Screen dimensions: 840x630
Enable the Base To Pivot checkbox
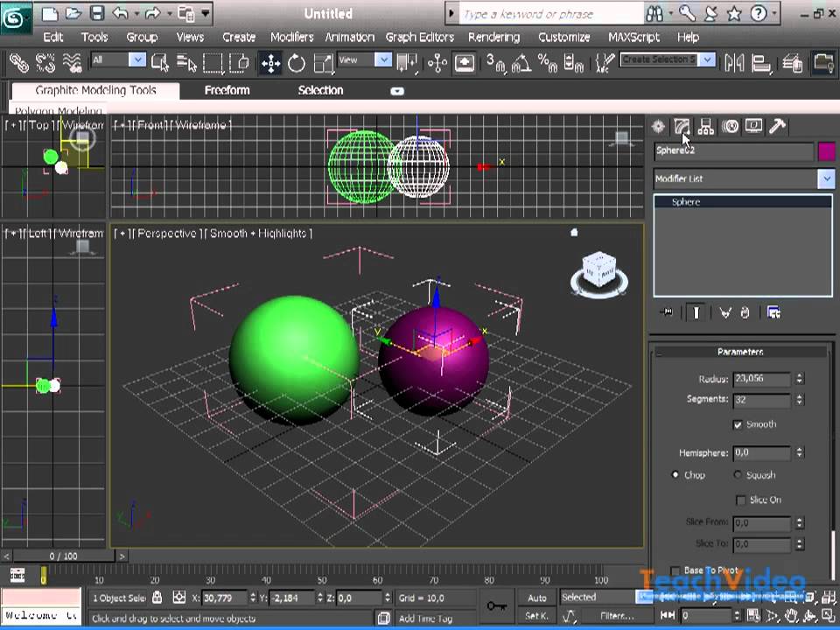pyautogui.click(x=675, y=571)
